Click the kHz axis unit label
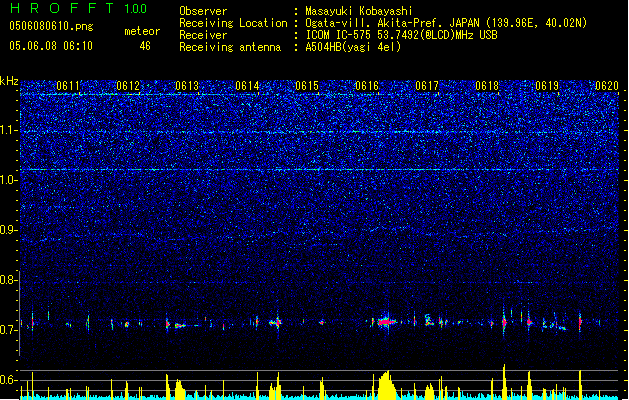 (9, 81)
